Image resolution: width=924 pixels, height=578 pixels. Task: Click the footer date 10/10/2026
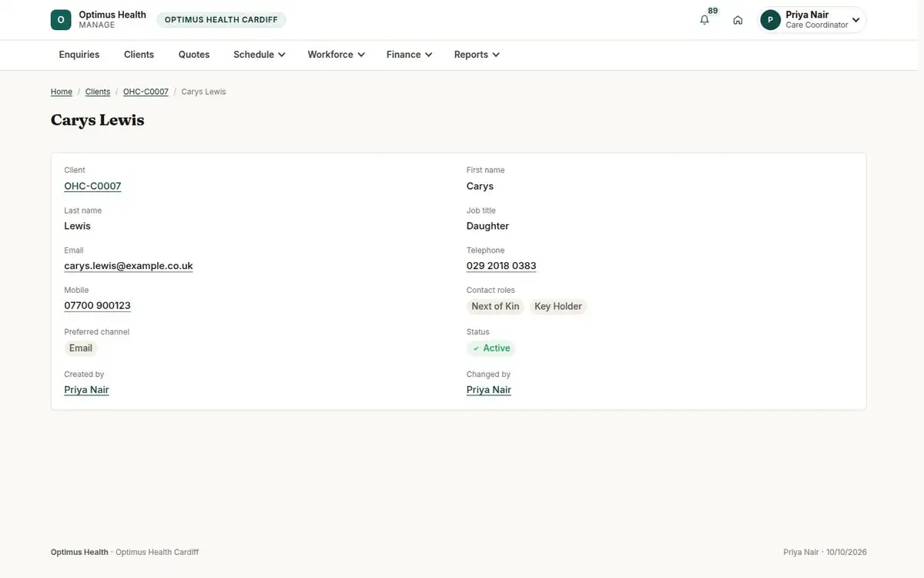point(846,553)
